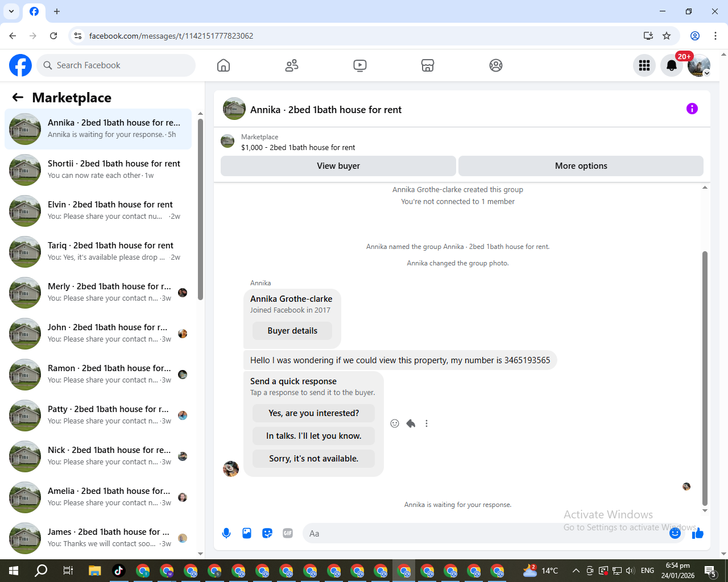Open Annika conversation in list
The image size is (728, 582).
[x=98, y=129]
